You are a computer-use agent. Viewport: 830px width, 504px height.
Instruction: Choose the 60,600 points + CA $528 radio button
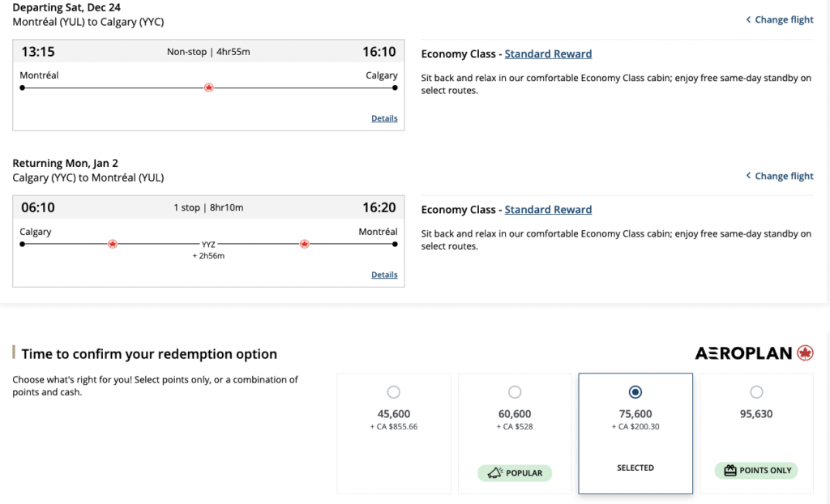click(x=515, y=392)
